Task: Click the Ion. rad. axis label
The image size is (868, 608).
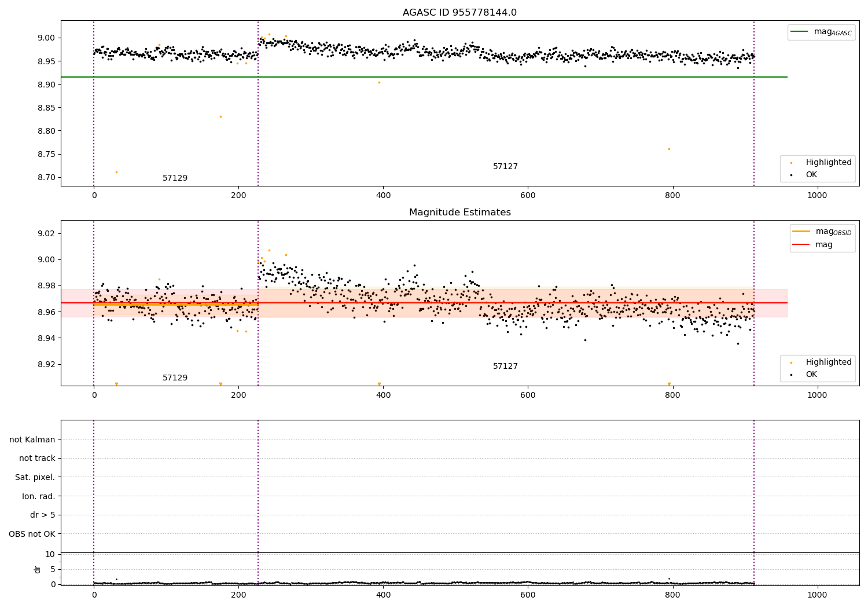Action: tap(39, 497)
